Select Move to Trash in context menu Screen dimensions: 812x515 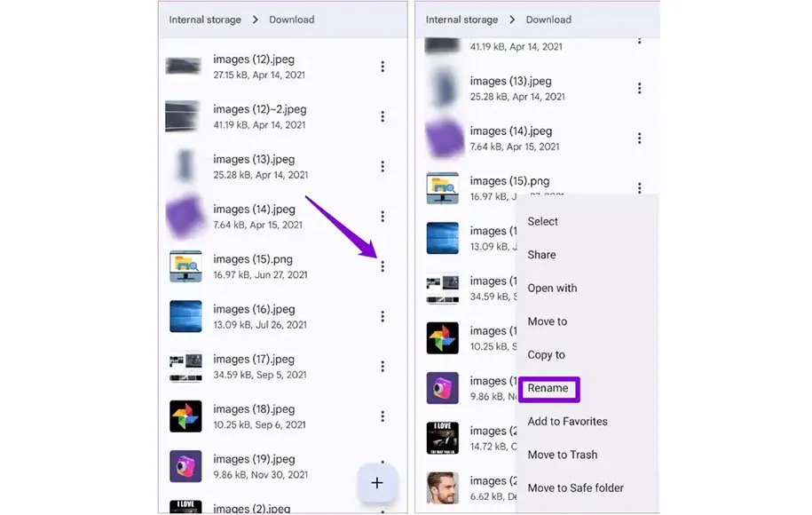pyautogui.click(x=563, y=455)
